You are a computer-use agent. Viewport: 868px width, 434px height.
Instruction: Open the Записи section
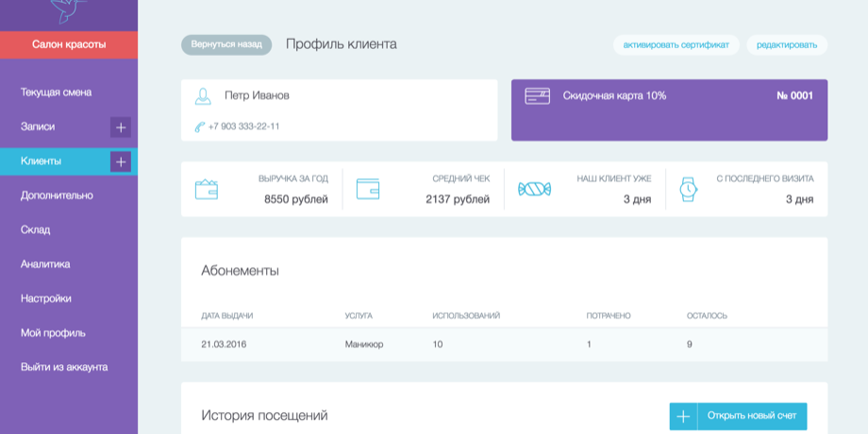coord(38,126)
